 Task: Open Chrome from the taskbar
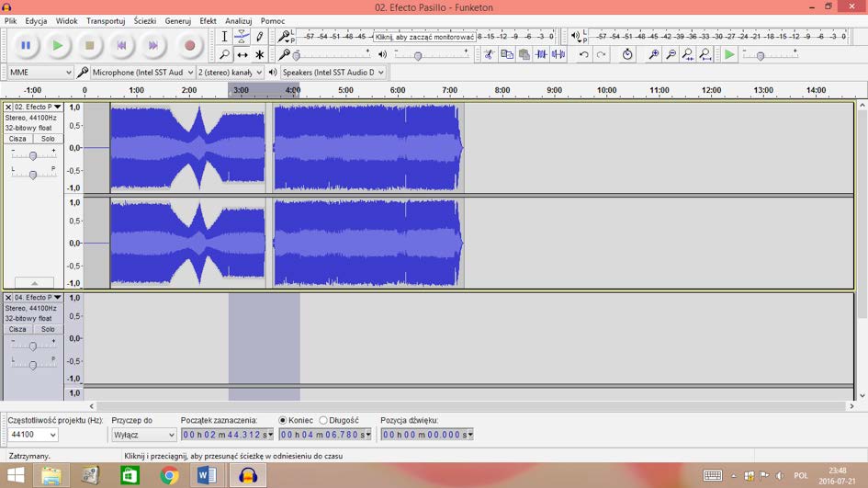pyautogui.click(x=169, y=475)
